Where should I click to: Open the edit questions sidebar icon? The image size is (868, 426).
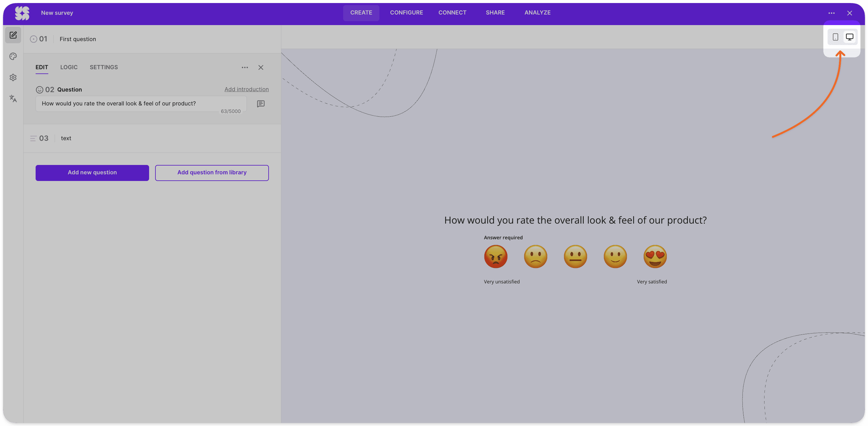pyautogui.click(x=13, y=35)
